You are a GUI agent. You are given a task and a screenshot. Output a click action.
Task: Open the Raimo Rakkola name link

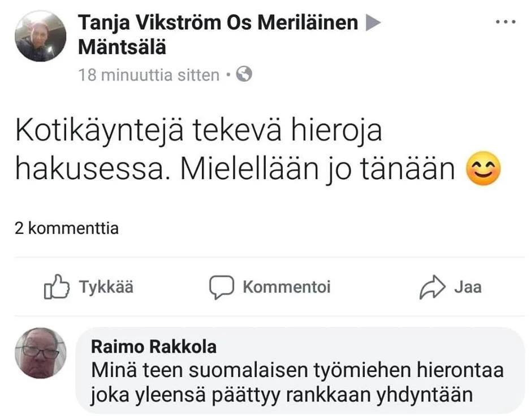point(154,347)
